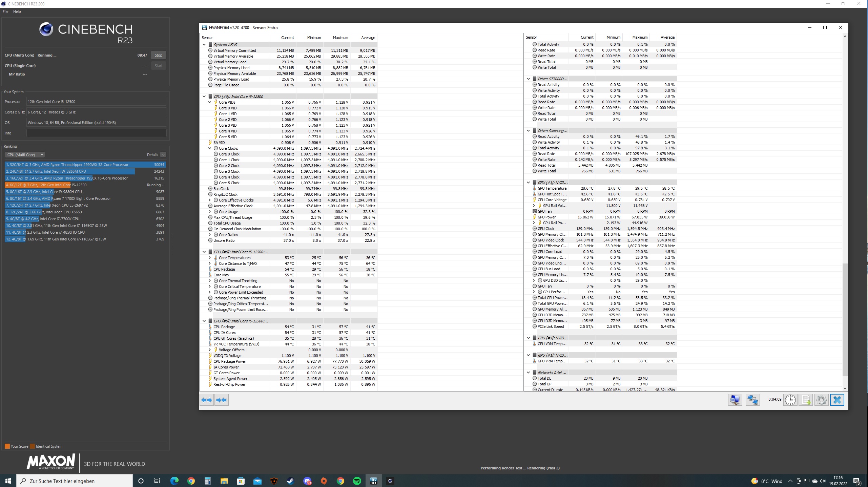The image size is (868, 487).
Task: Toggle the ranking Details arrow button
Action: [163, 155]
